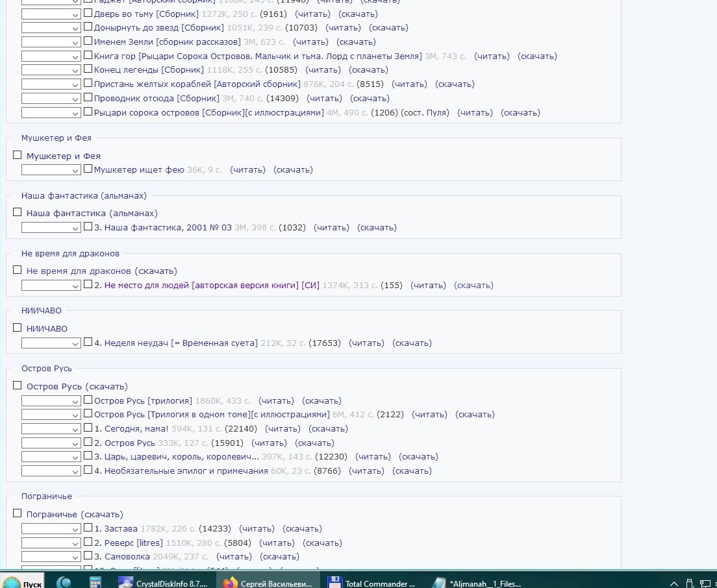Click читать link for Конец легенды

323,70
